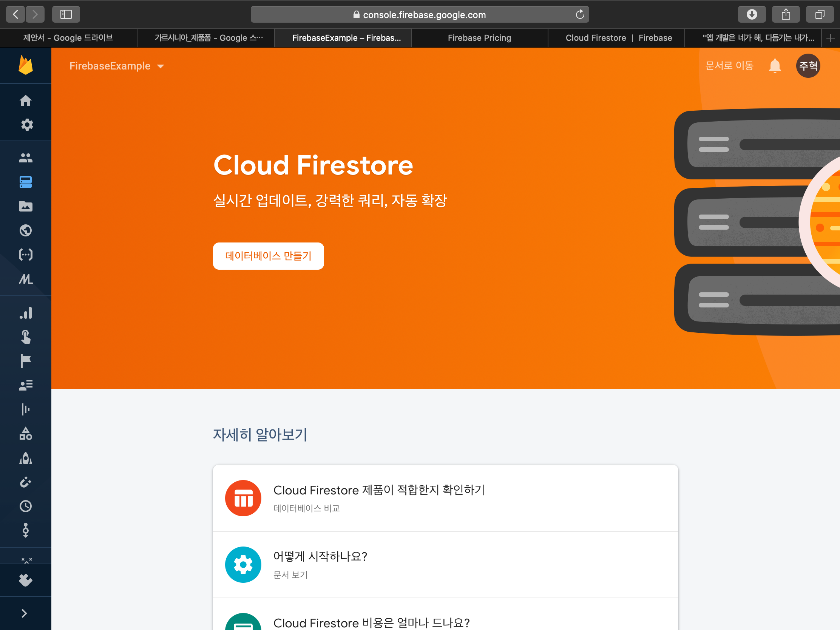
Task: Open the Storage image icon in sidebar
Action: [x=25, y=206]
